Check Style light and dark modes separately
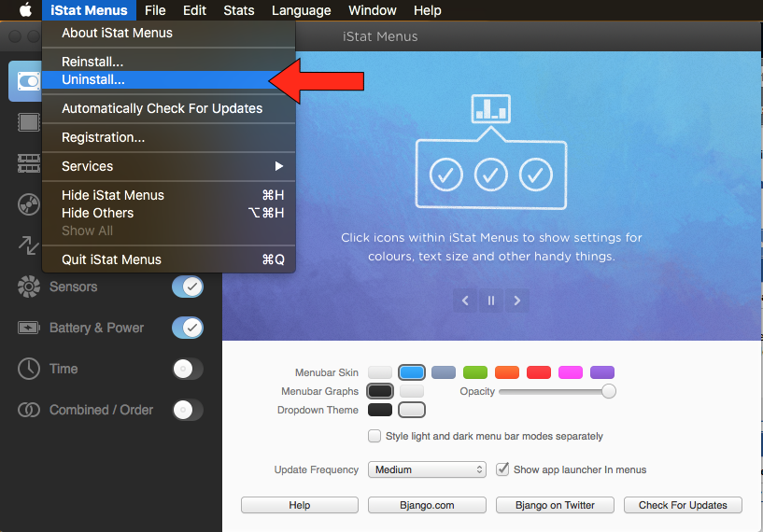Viewport: 763px width, 532px height. (x=374, y=436)
